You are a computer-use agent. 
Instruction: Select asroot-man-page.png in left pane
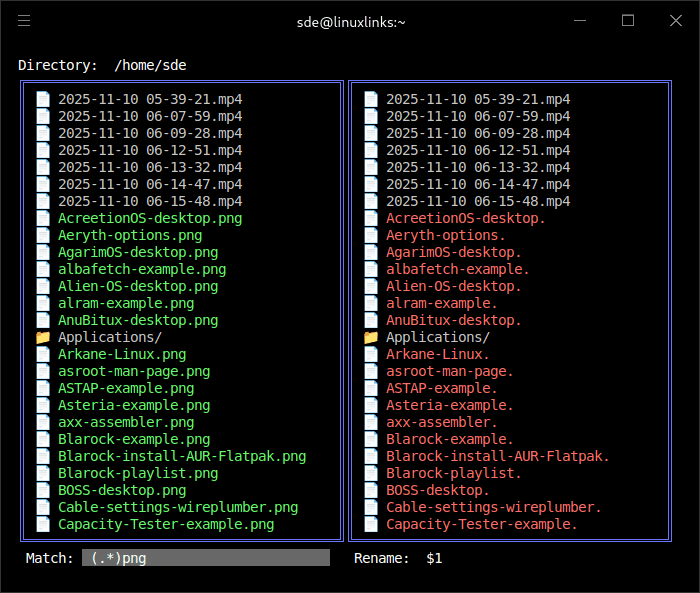(x=133, y=371)
